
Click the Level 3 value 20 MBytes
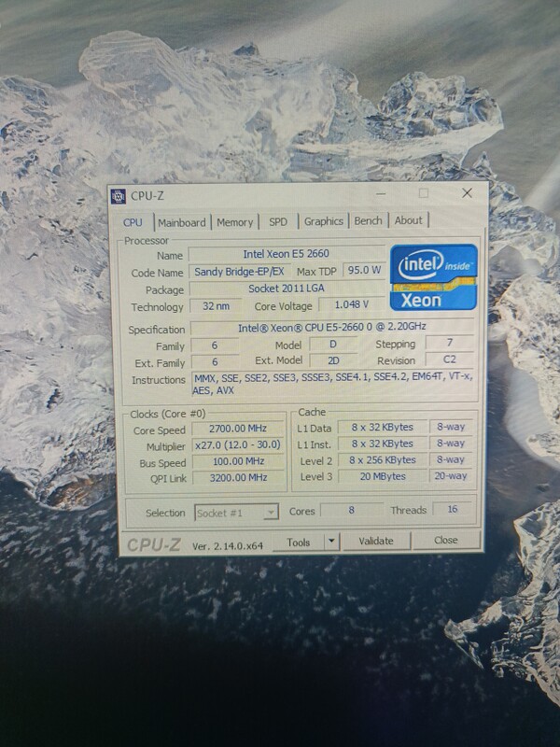coord(383,476)
